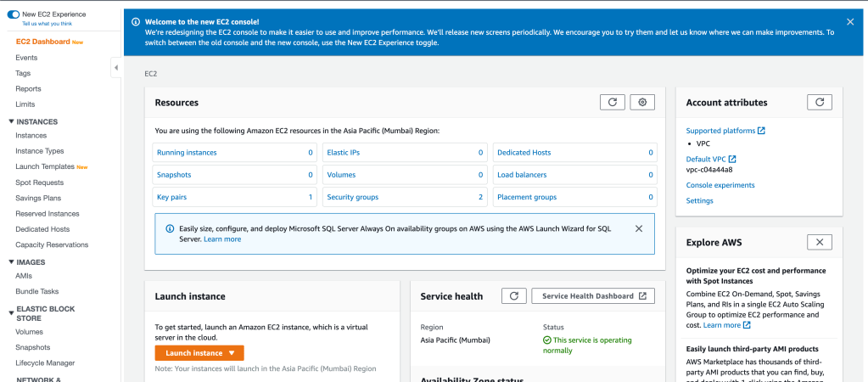Image resolution: width=868 pixels, height=382 pixels.
Task: Open Reports in sidebar
Action: coord(28,88)
